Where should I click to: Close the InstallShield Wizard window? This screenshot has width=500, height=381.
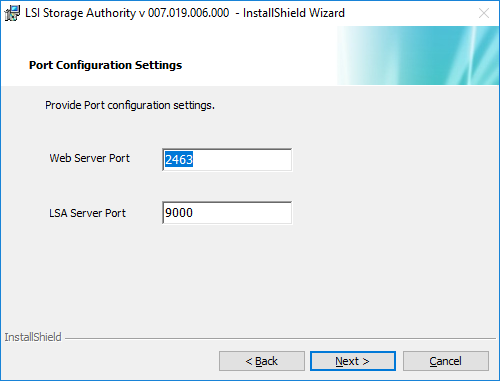pyautogui.click(x=484, y=13)
